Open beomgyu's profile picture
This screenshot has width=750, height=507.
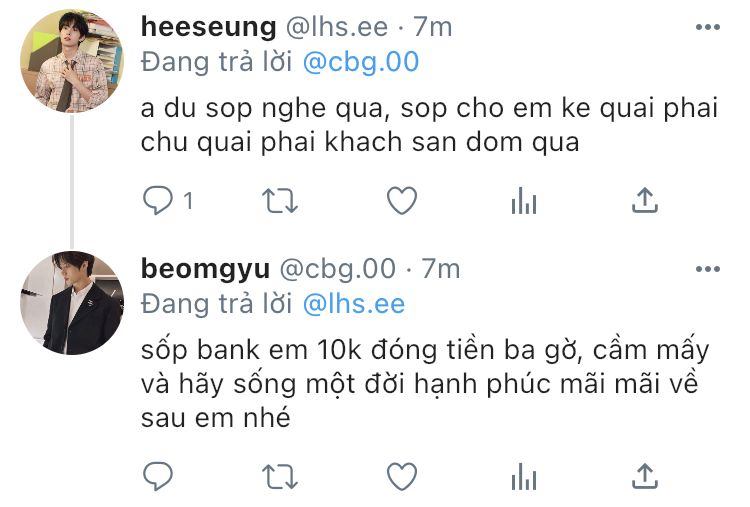pos(72,303)
